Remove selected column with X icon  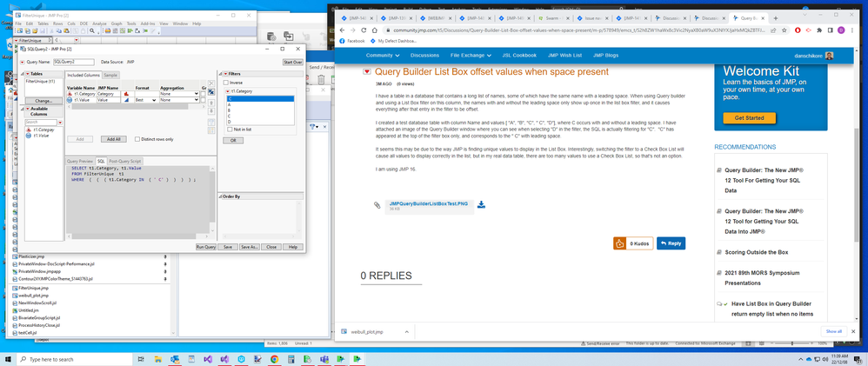[x=210, y=83]
